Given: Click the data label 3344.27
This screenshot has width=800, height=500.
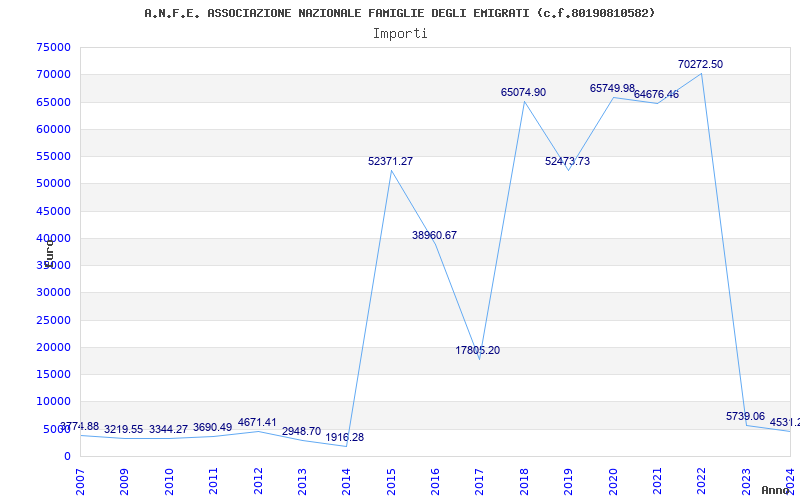Looking at the screenshot, I should pos(168,430).
